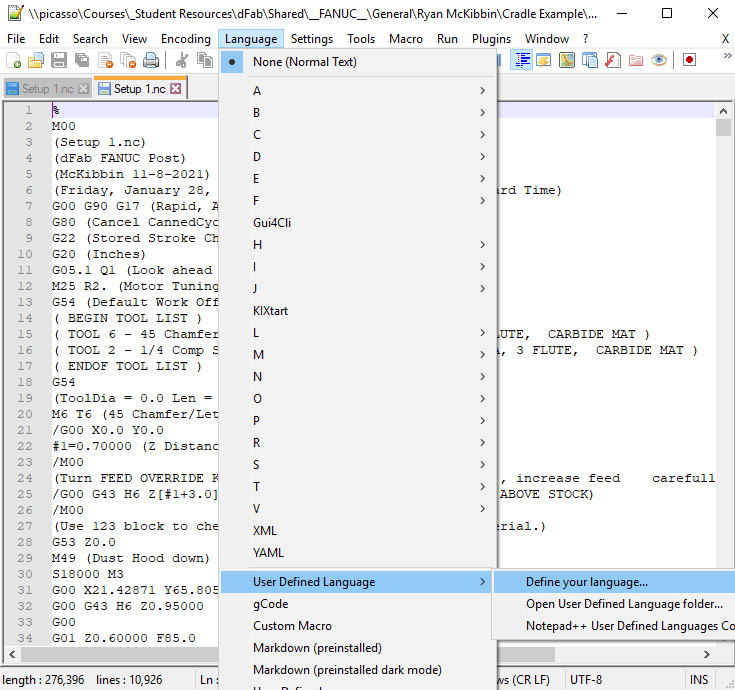Expand the J languages submenu
This screenshot has height=690, width=735.
click(358, 289)
